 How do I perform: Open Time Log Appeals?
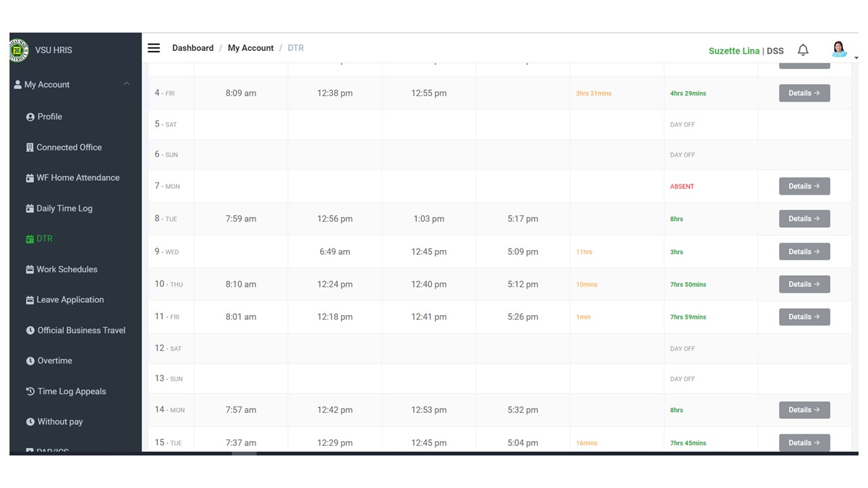(x=71, y=391)
